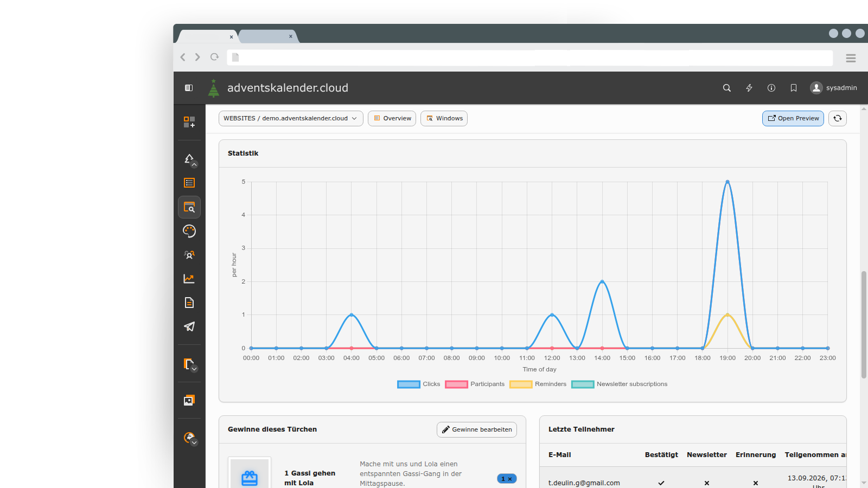868x488 pixels.
Task: Select the first browser tab
Action: pos(208,36)
